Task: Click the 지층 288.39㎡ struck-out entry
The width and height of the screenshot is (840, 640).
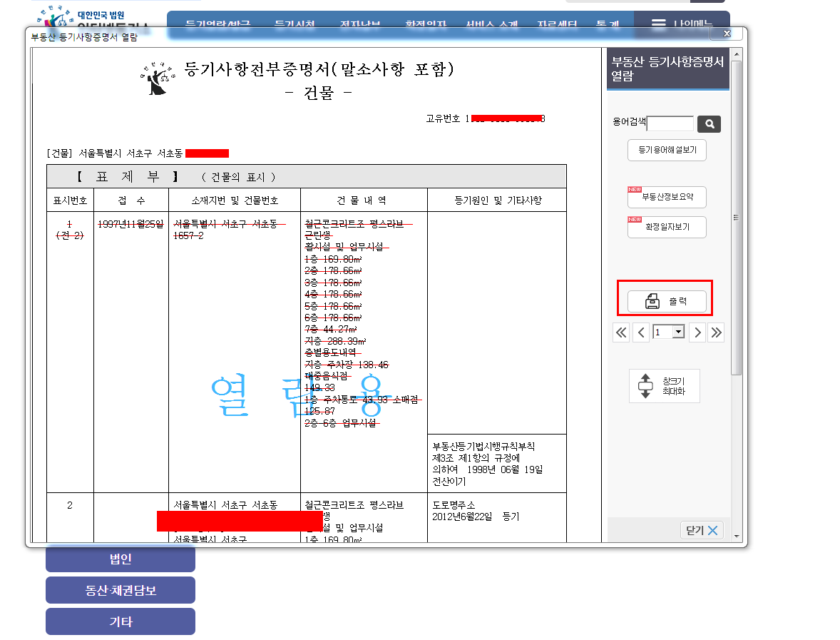Action: click(335, 341)
